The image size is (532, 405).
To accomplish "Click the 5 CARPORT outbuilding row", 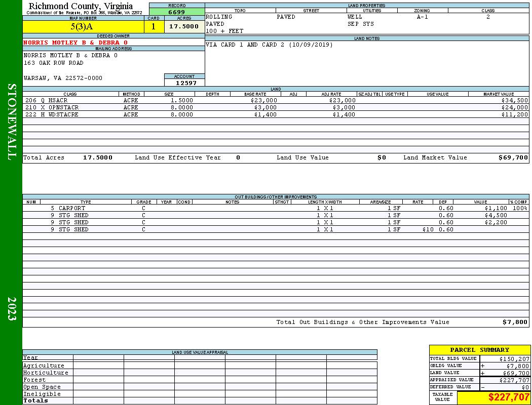I will click(x=276, y=209).
